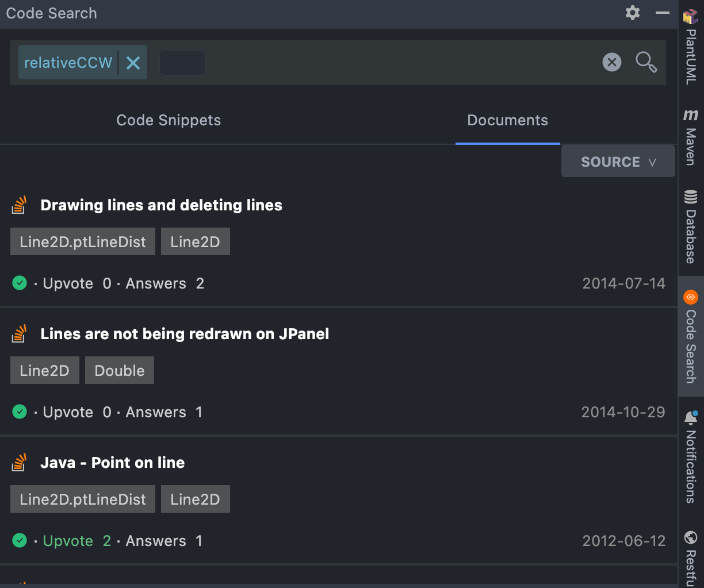Show the Notifications panel
Viewport: 704px width, 588px height.
691,458
